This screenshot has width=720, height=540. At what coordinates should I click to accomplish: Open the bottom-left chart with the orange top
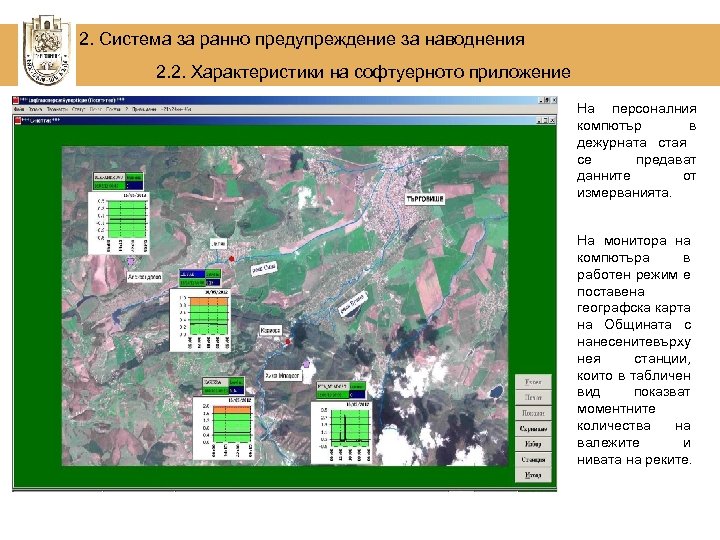223,428
